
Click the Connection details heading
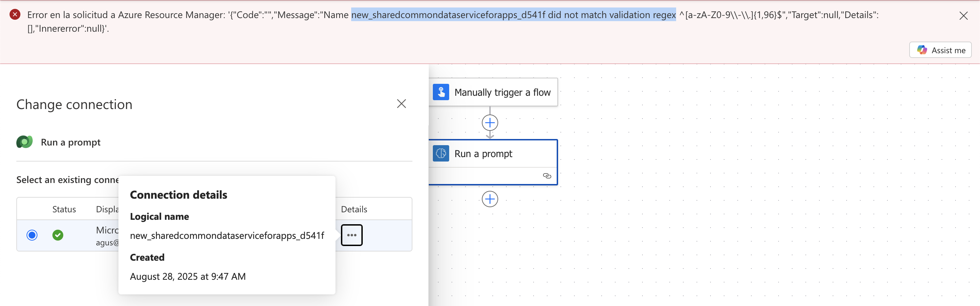coord(178,195)
